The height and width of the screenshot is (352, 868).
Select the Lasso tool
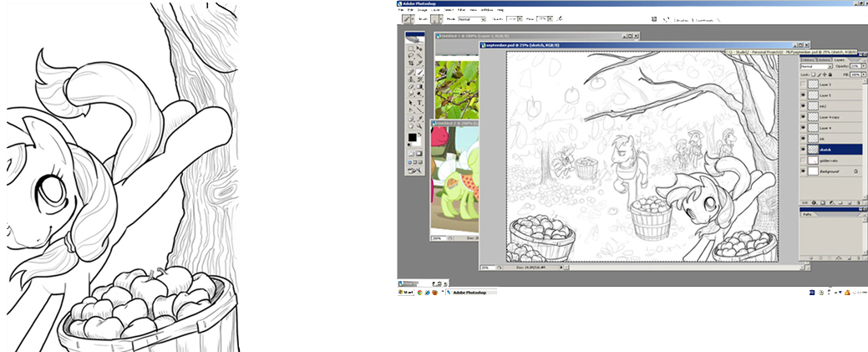[411, 55]
